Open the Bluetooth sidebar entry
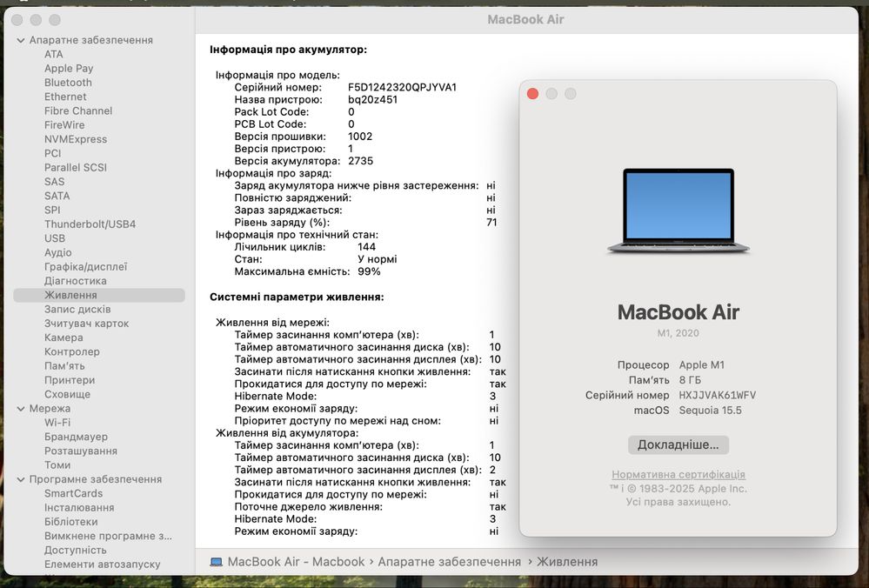The height and width of the screenshot is (588, 869). (68, 83)
